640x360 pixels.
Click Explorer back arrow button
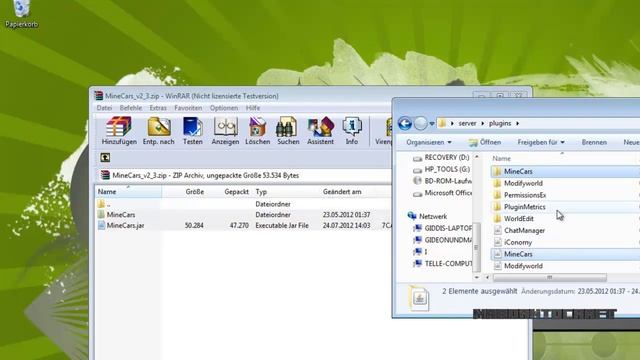pos(405,123)
